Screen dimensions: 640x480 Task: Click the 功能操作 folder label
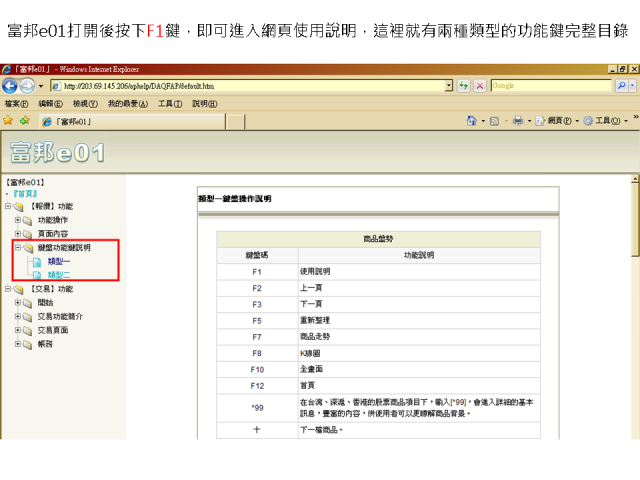53,220
